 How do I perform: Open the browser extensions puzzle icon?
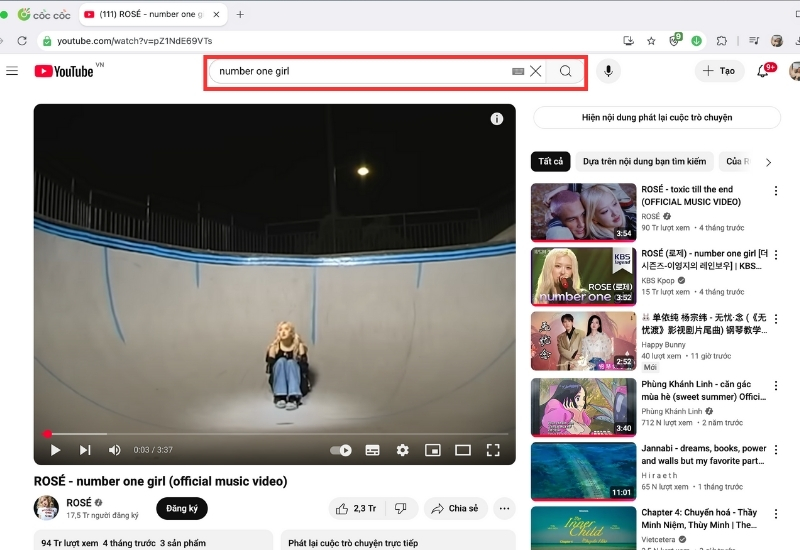click(721, 41)
